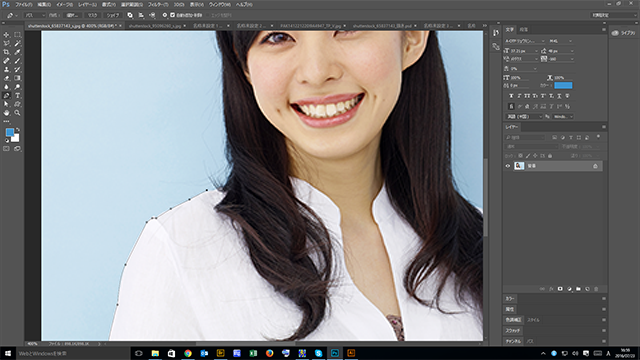
Task: Toggle Faux Bold in Character panel
Action: [x=511, y=96]
